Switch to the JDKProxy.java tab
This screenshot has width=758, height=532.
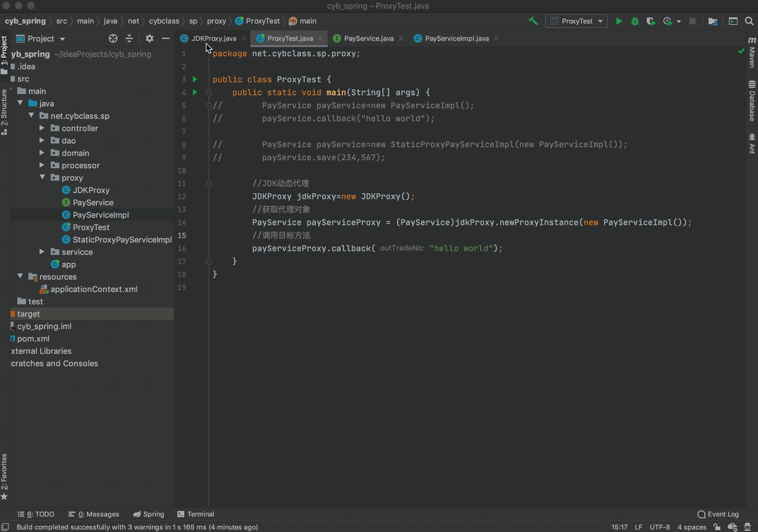(x=213, y=39)
